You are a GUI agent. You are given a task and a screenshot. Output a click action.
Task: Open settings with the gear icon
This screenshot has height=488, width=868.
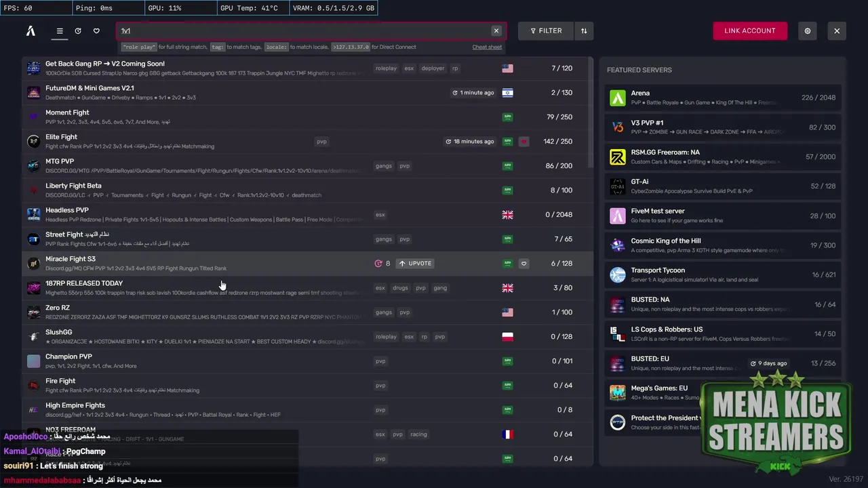tap(808, 31)
